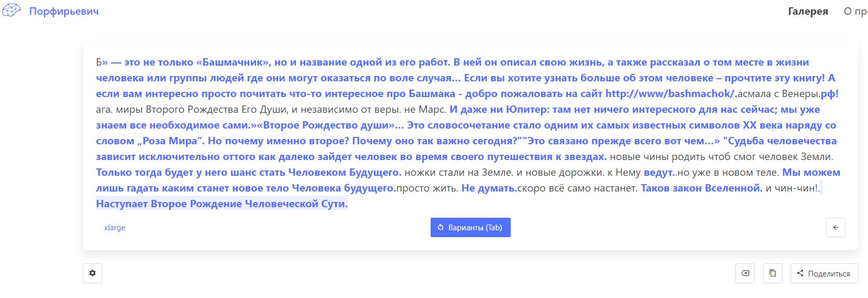Click the back arrow undo button
The height and width of the screenshot is (298, 868).
(x=836, y=228)
